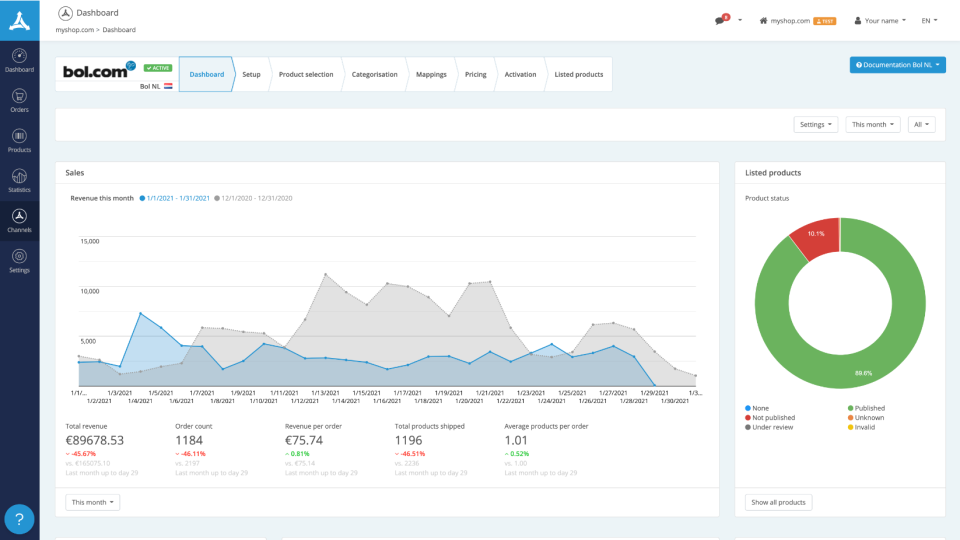Open Channels in the sidebar
Viewport: 960px width, 540px height.
20,221
